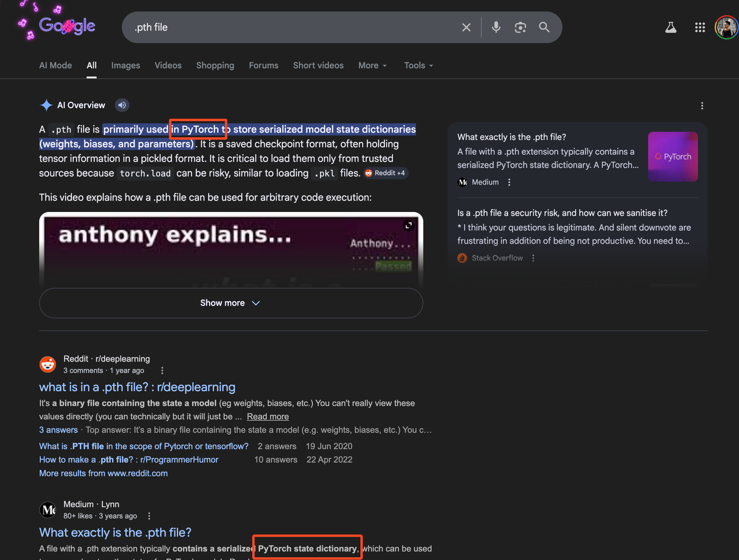
Task: Play the AI Overview audio with speaker icon
Action: pos(122,105)
